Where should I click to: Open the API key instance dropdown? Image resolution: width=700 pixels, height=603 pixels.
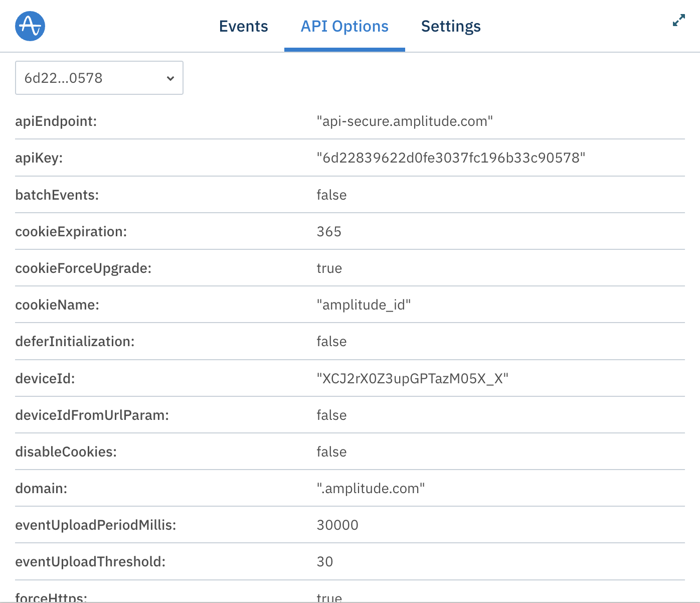click(99, 78)
